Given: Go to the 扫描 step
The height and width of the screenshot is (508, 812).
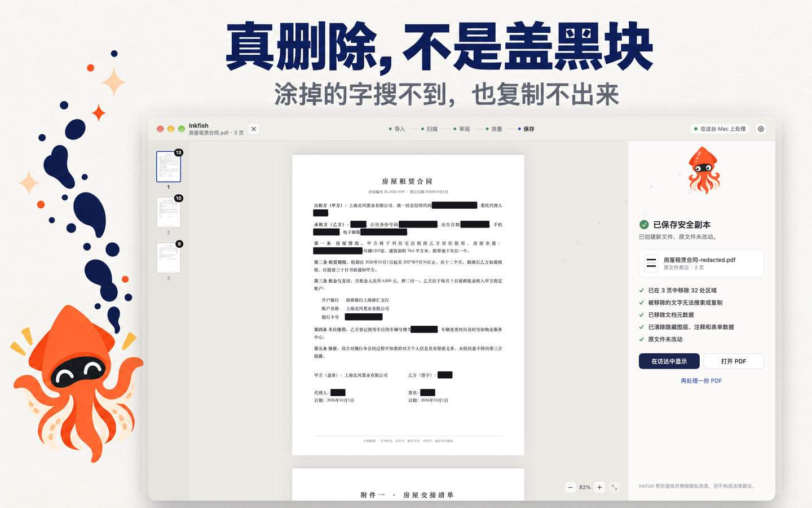Looking at the screenshot, I should [x=429, y=129].
